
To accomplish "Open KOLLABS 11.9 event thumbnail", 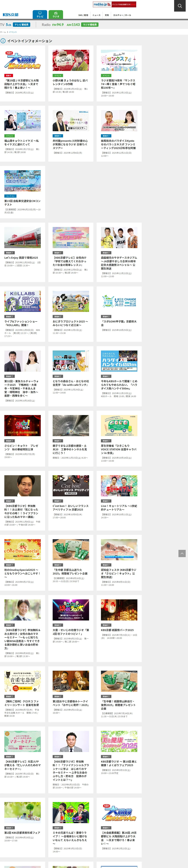I will (23, 301).
